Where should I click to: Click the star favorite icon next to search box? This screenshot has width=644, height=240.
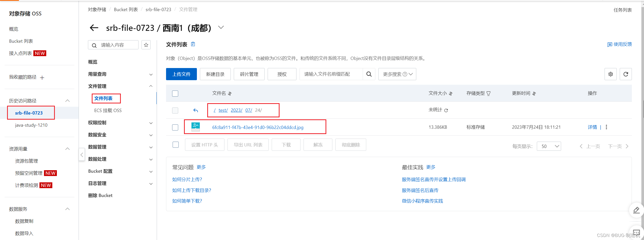(x=146, y=45)
